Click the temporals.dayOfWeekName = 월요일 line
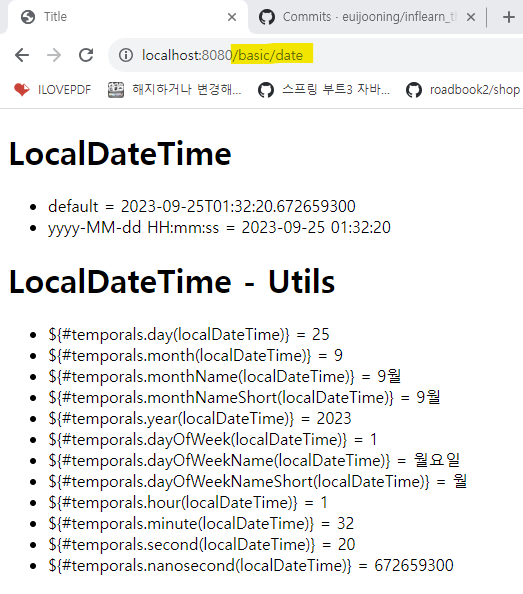 point(254,461)
